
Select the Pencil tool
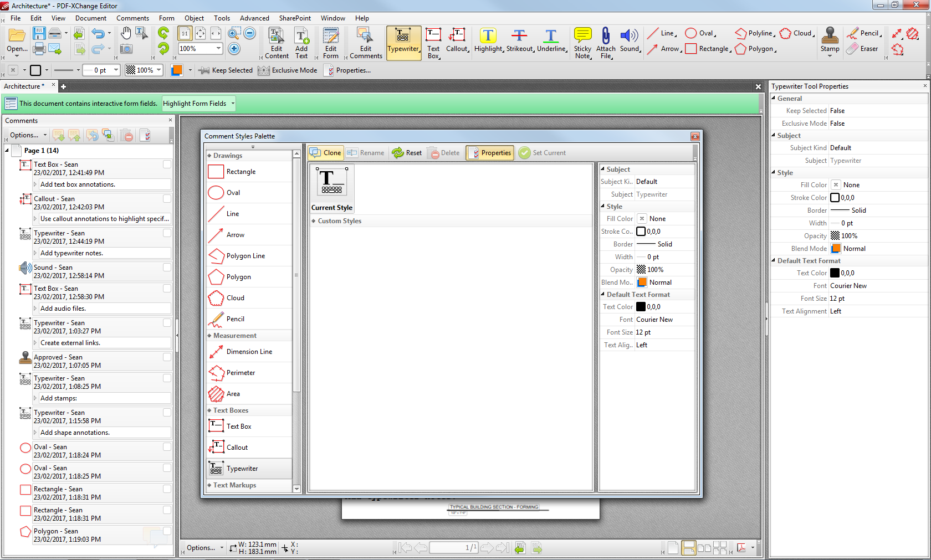click(864, 33)
